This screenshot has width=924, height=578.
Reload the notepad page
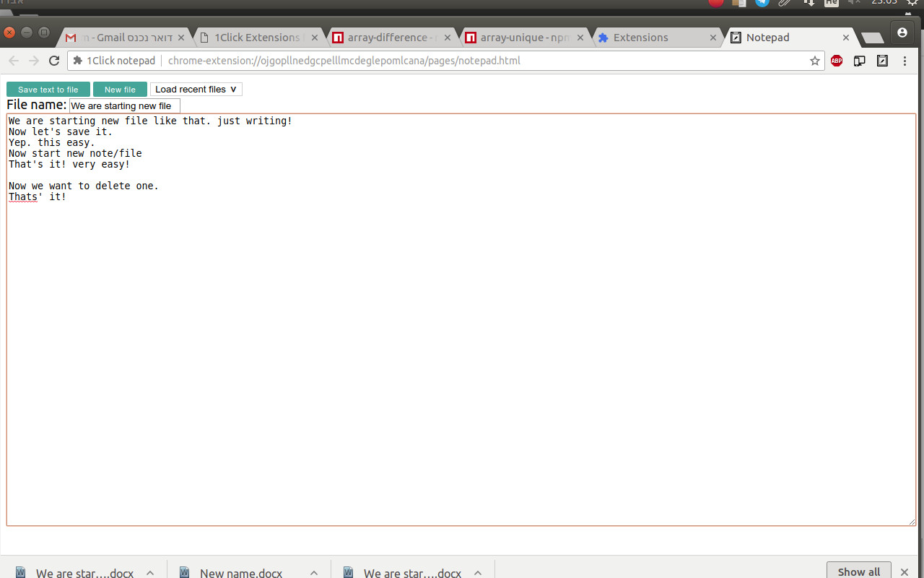pyautogui.click(x=54, y=61)
